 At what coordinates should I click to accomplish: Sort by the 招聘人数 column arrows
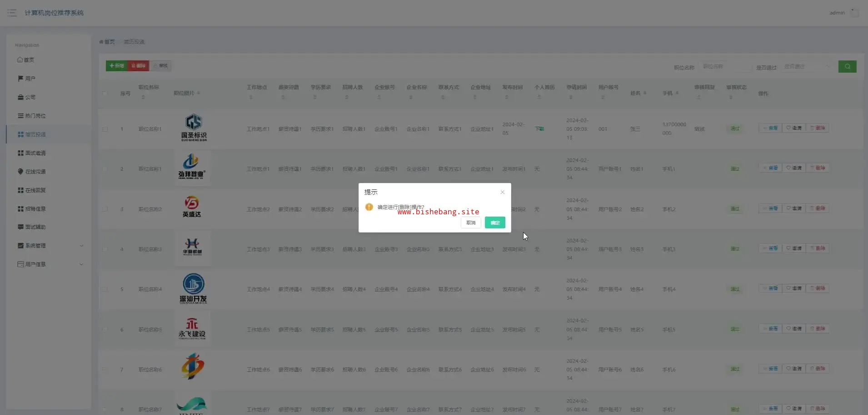point(347,97)
